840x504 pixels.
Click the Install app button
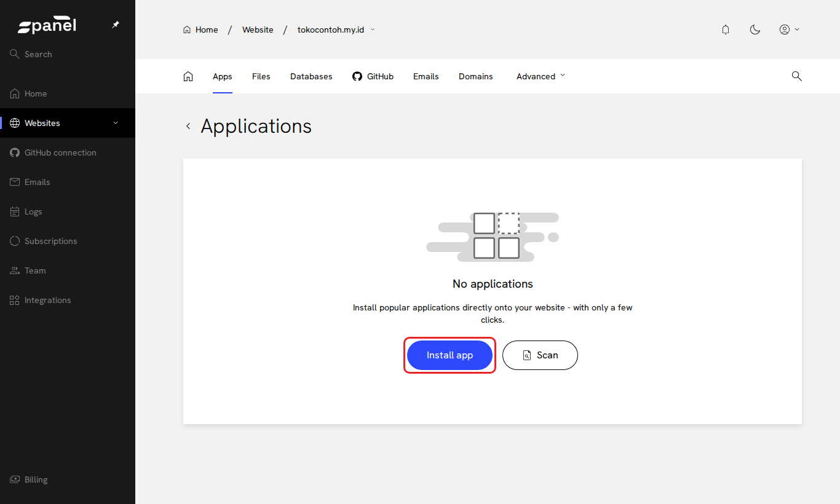(450, 355)
